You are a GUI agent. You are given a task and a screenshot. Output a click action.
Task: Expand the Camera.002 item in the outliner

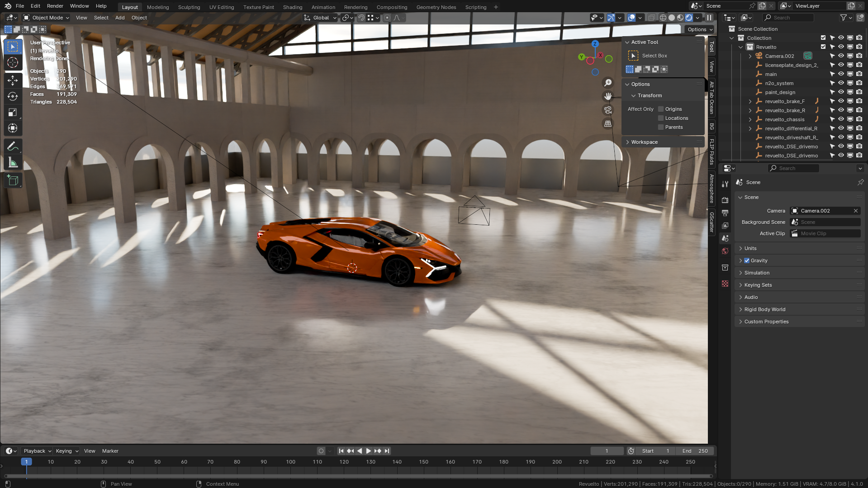click(750, 56)
